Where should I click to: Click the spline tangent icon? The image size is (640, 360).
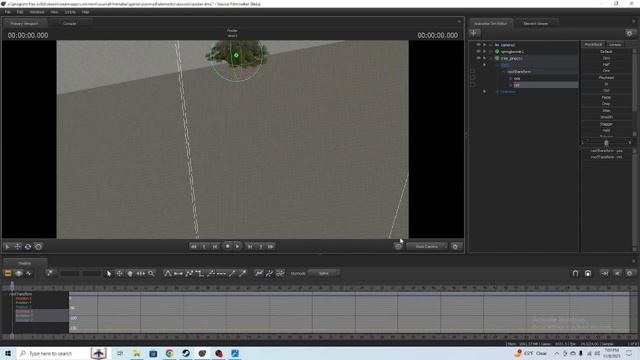(168, 273)
